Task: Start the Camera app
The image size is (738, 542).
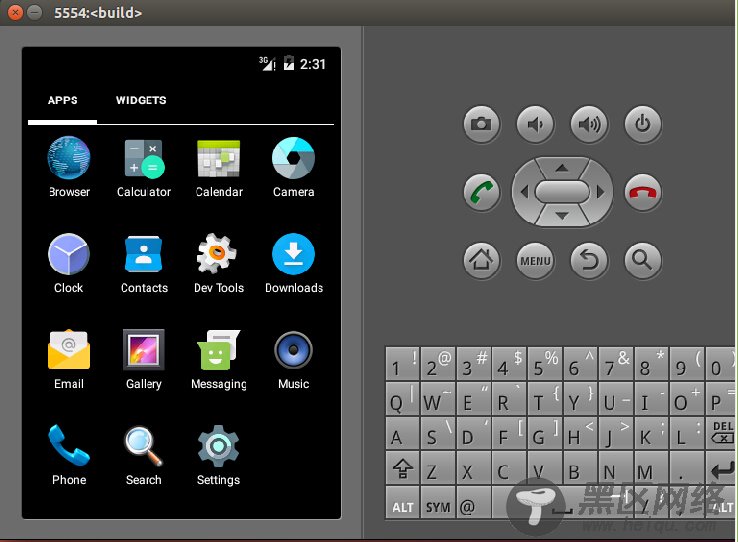Action: (x=293, y=167)
